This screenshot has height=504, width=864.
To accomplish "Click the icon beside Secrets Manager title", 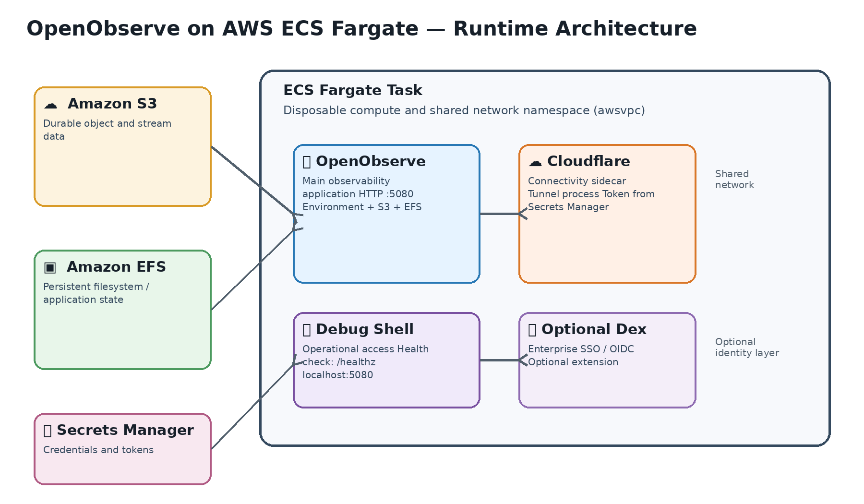I will click(x=48, y=431).
